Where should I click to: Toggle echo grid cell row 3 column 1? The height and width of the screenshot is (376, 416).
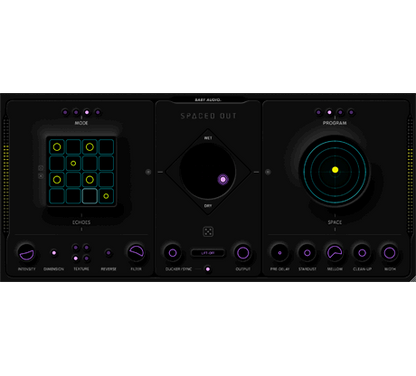(x=57, y=180)
